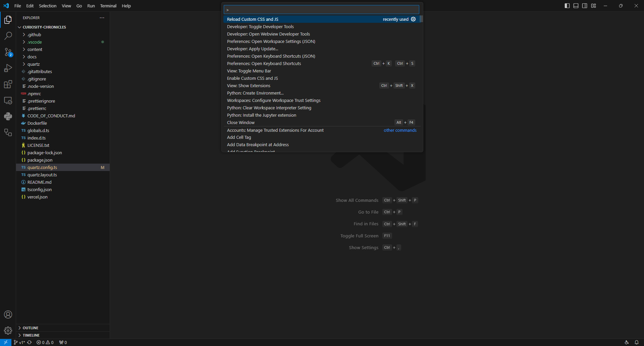Expand the content folder
The width and height of the screenshot is (644, 346).
(63, 49)
